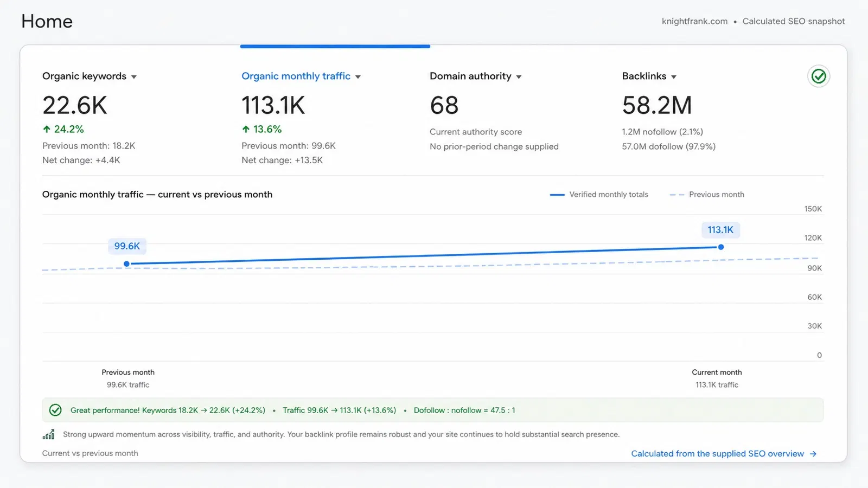
Task: Click '99.6K traffic' caption under chart
Action: pyautogui.click(x=128, y=385)
